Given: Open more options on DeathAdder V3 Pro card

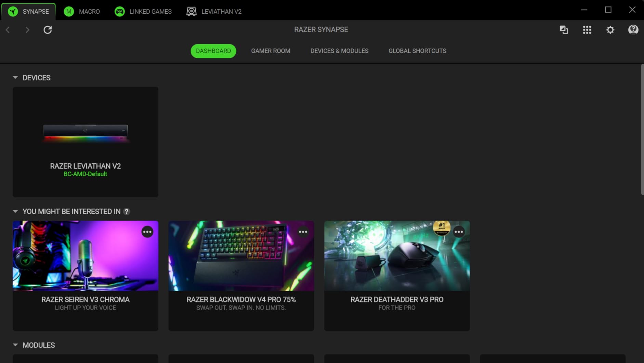Looking at the screenshot, I should [x=459, y=232].
